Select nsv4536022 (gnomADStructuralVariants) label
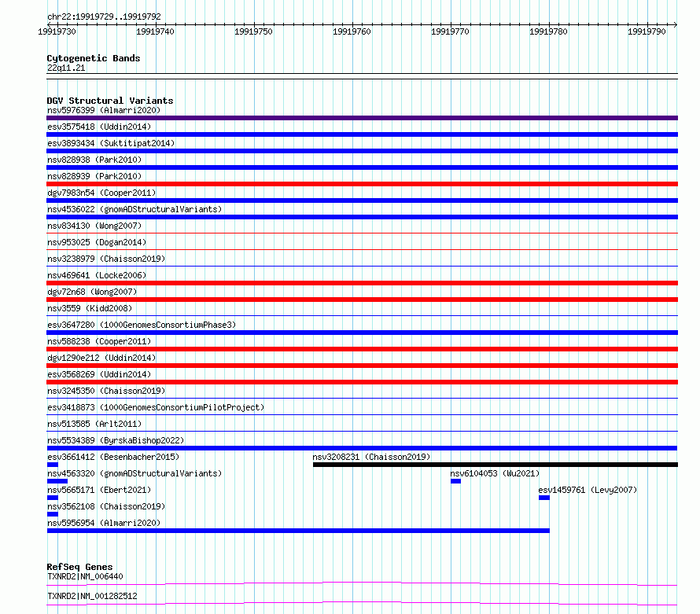Viewport: 700px width, 614px height. tap(134, 209)
